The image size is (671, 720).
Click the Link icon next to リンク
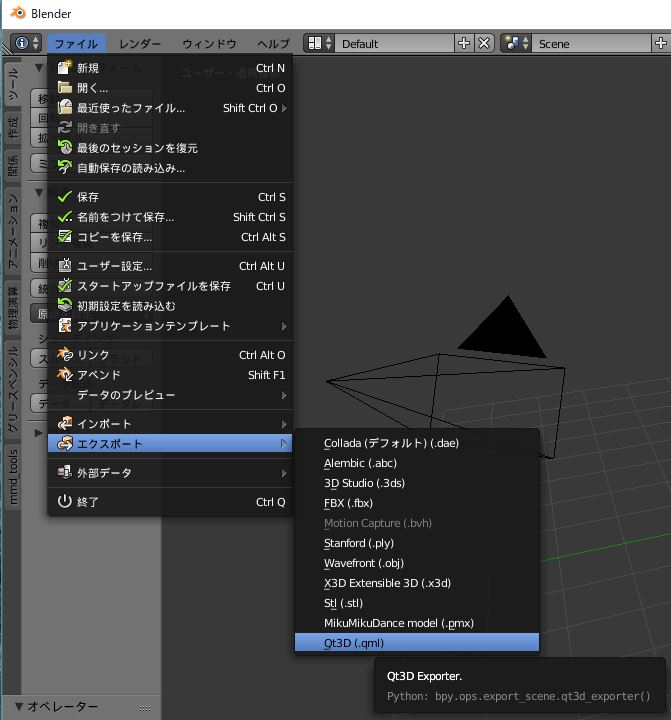(65, 354)
